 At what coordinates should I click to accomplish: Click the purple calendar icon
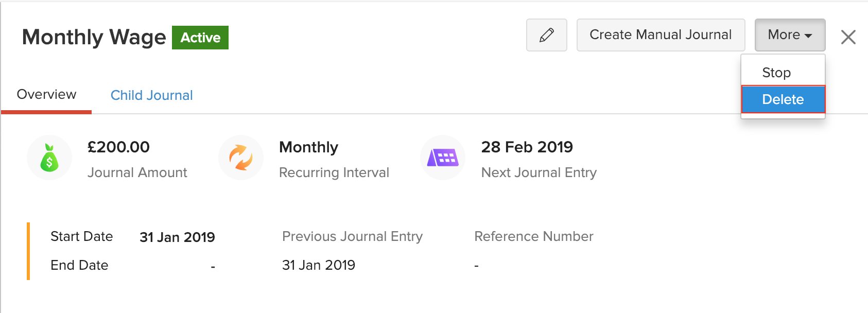tap(443, 158)
